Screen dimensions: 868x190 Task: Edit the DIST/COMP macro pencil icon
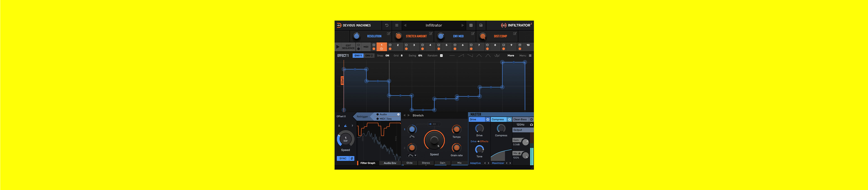coord(515,34)
